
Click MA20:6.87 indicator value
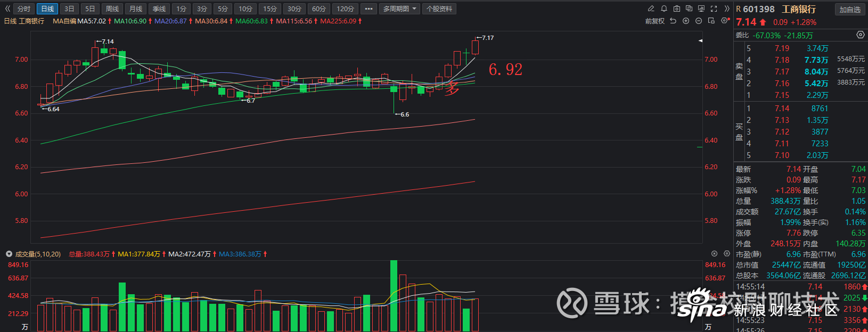[x=170, y=21]
